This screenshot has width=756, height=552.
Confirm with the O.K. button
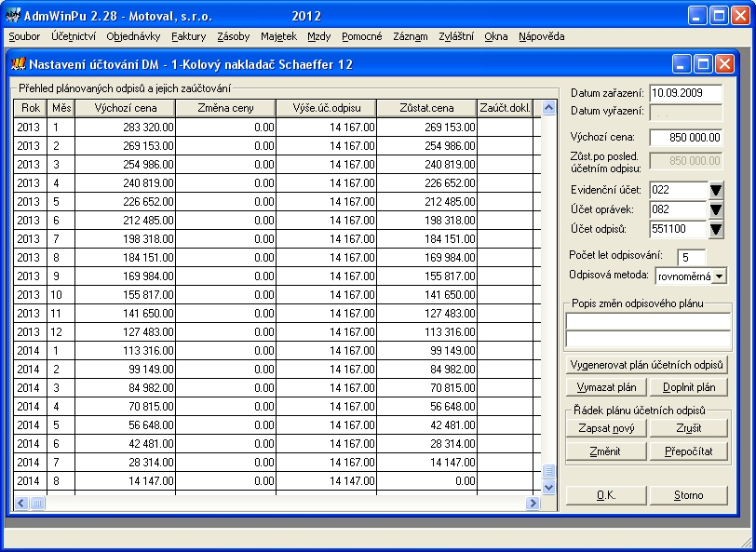[606, 495]
